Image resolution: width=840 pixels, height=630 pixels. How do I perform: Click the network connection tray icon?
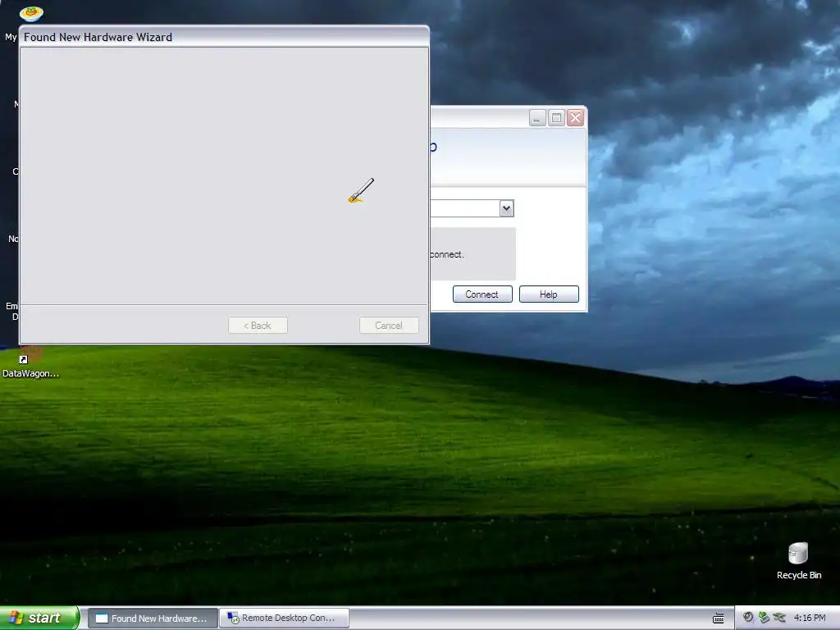pyautogui.click(x=779, y=618)
